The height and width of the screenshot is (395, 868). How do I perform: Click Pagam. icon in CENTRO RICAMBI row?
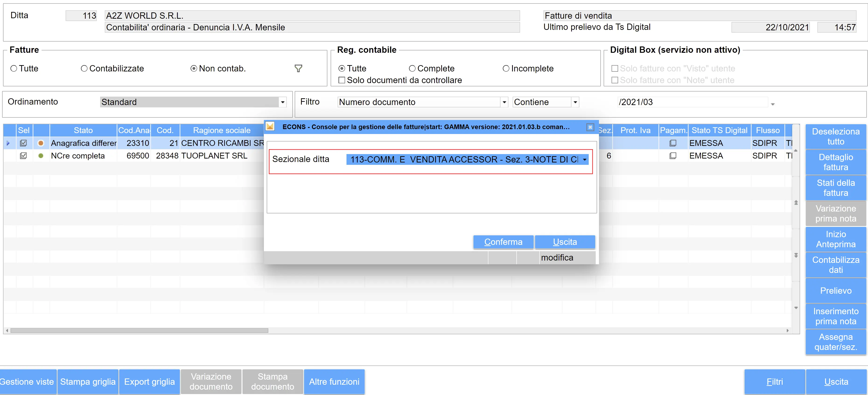[672, 143]
